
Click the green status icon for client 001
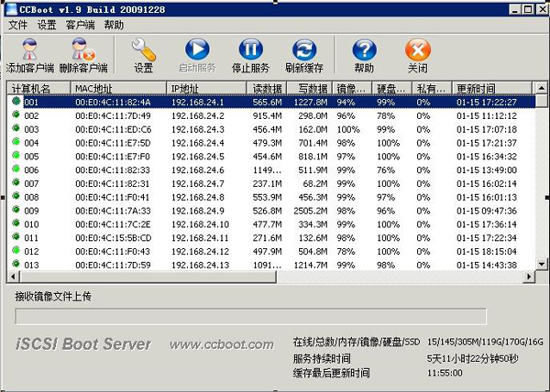(16, 102)
